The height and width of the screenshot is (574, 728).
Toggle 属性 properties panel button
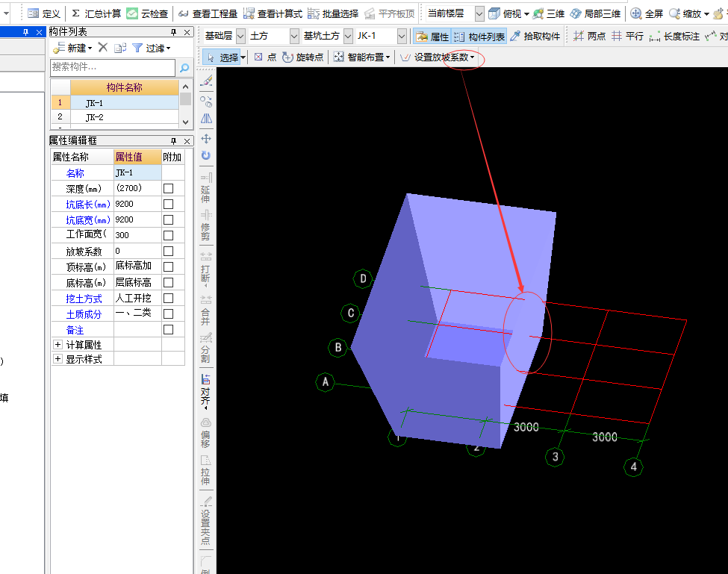tap(433, 36)
